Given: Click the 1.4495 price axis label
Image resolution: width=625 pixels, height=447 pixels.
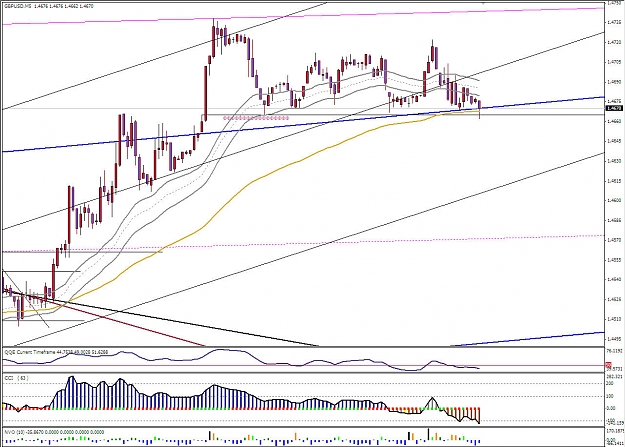Looking at the screenshot, I should coord(614,339).
